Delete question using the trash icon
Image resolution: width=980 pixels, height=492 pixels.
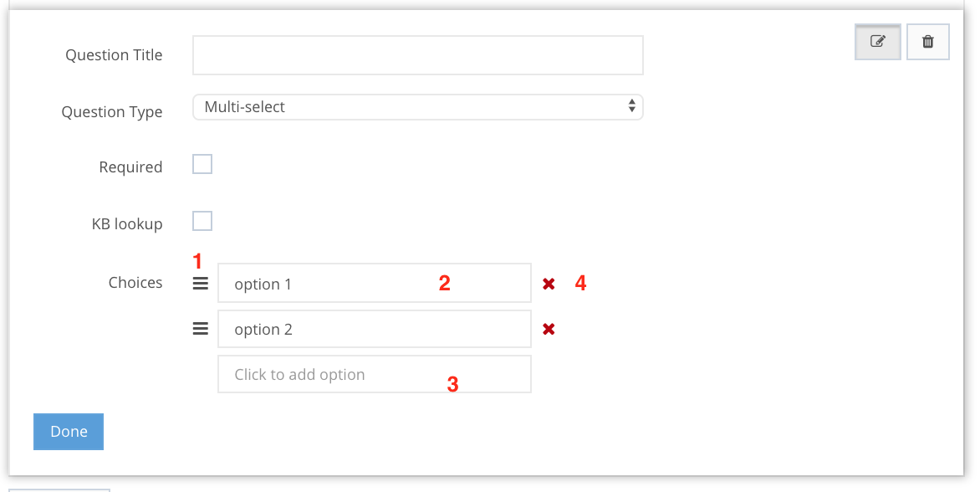[x=927, y=41]
